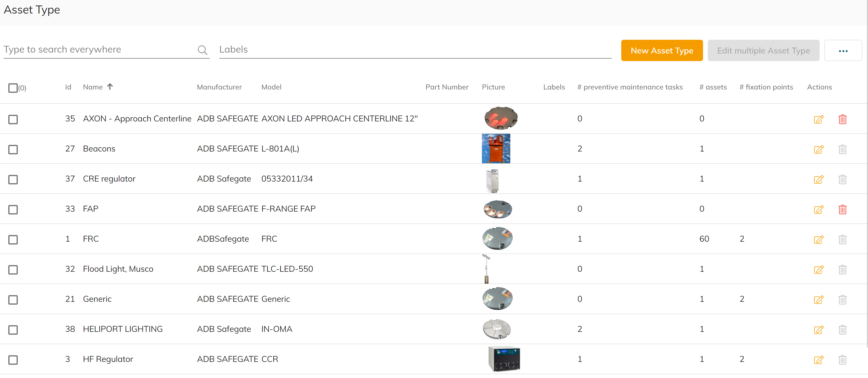Delete the FAP asset type
This screenshot has height=378, width=868.
point(842,209)
